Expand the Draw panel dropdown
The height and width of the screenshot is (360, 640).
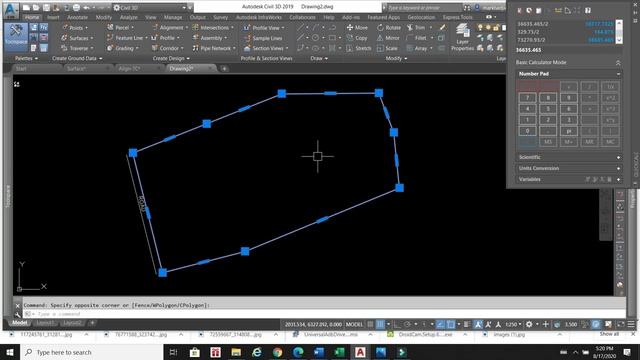[319, 58]
